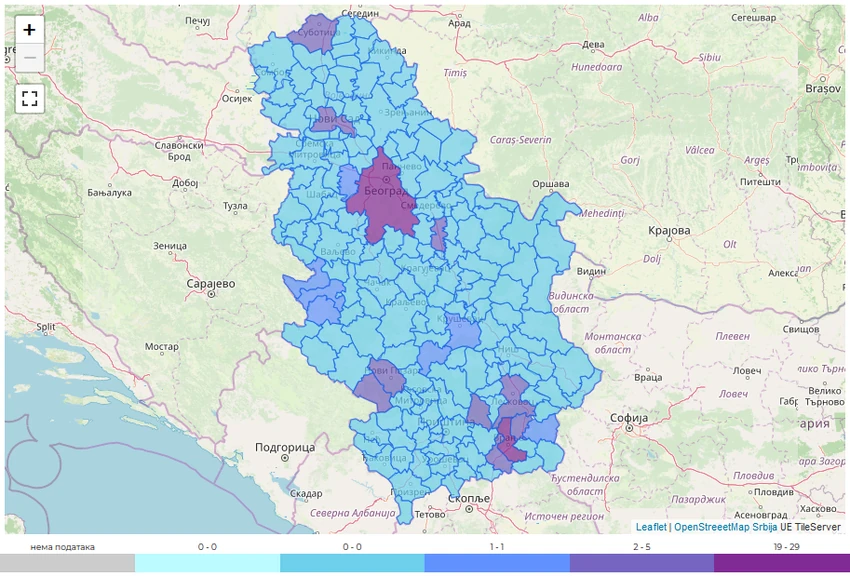Click the Нови Сад municipality region

tap(329, 120)
